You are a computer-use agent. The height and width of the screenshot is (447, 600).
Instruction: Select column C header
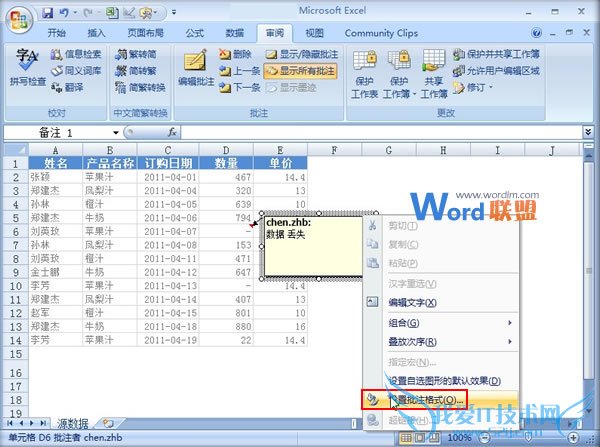tap(168, 150)
